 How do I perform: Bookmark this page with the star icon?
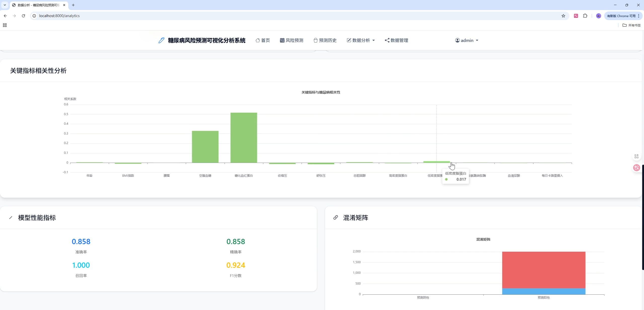563,16
